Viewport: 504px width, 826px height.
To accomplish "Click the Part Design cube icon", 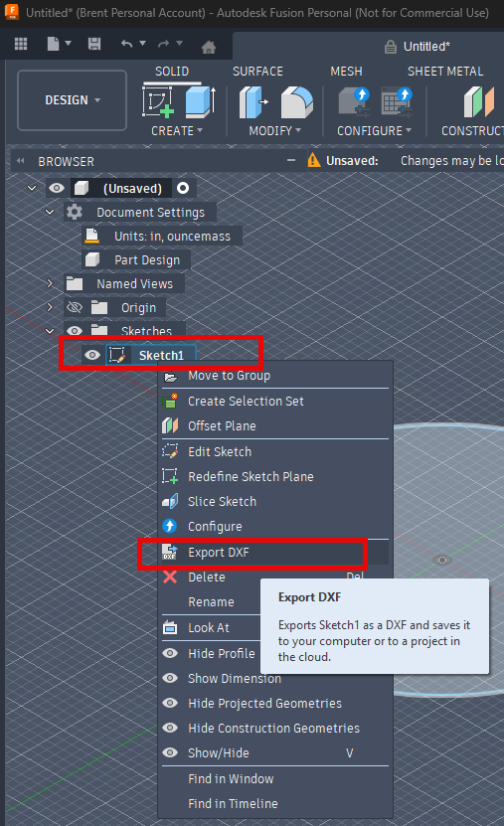I will [92, 259].
